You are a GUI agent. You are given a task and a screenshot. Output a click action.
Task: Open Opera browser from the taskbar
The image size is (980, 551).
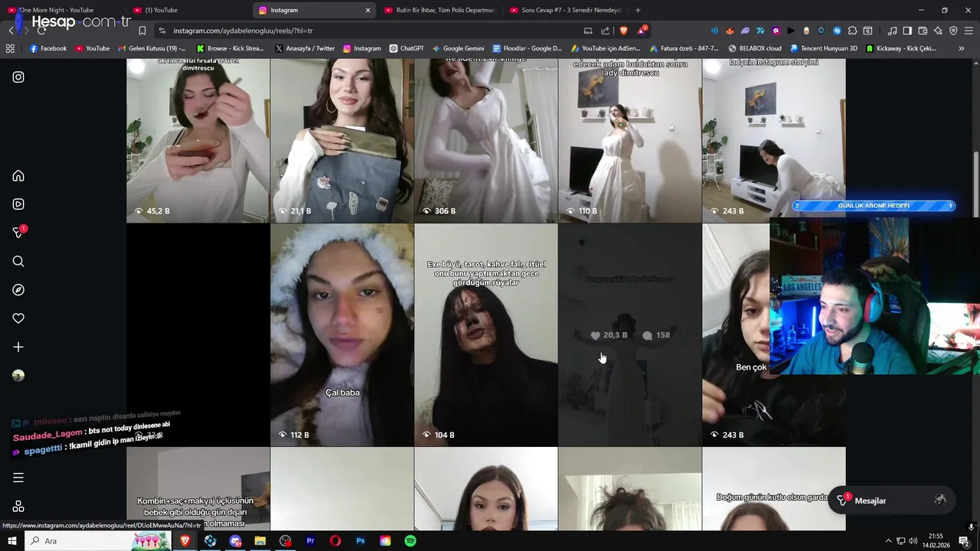tap(335, 541)
